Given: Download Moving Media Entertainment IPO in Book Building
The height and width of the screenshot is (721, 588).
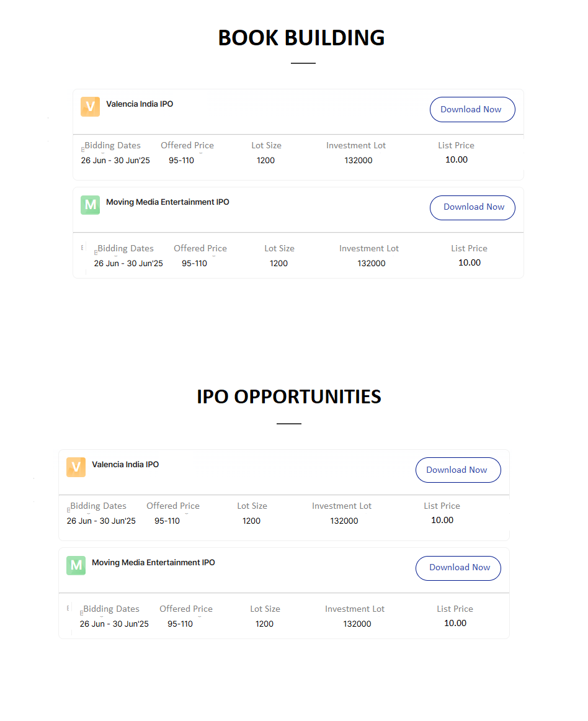Looking at the screenshot, I should (472, 208).
